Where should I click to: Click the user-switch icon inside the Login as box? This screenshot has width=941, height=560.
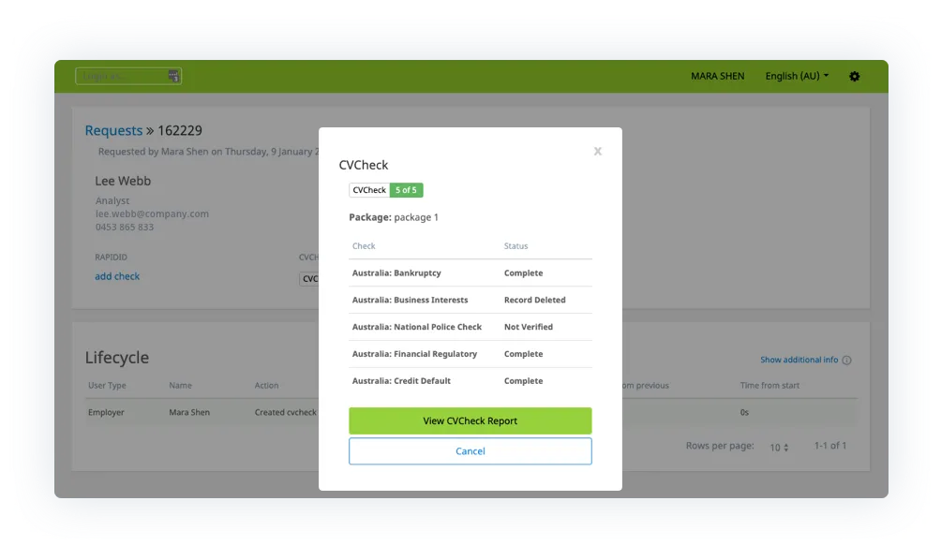point(172,75)
